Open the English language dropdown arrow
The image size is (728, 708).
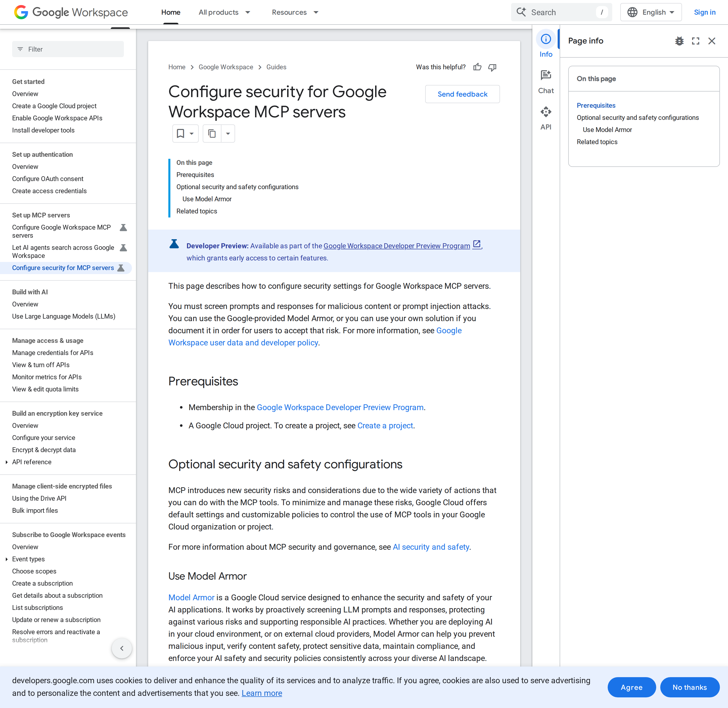(672, 12)
